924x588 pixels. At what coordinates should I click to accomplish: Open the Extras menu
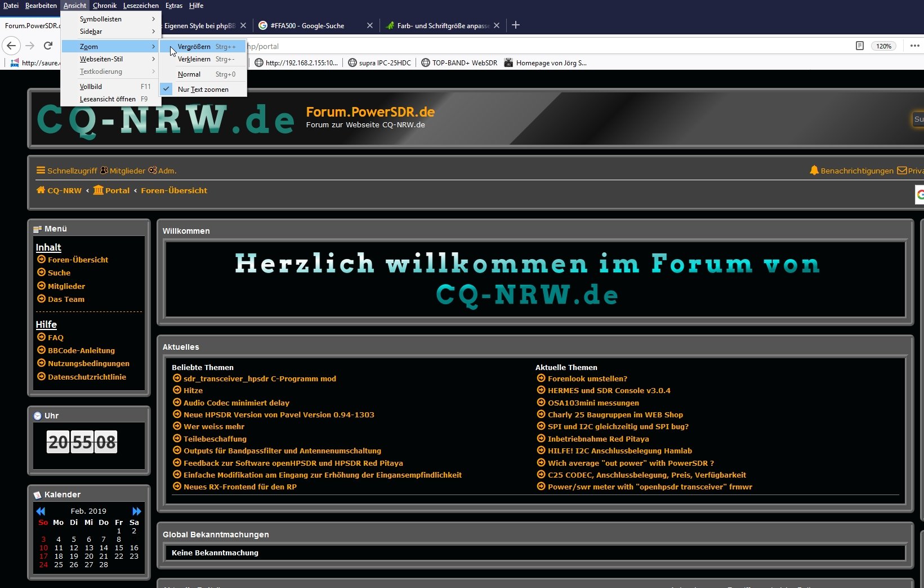click(174, 5)
